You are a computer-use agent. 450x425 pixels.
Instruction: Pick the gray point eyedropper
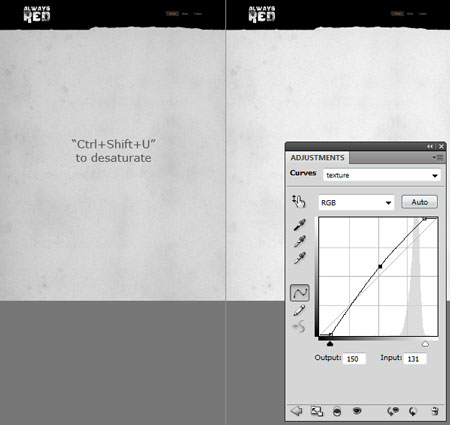(299, 241)
